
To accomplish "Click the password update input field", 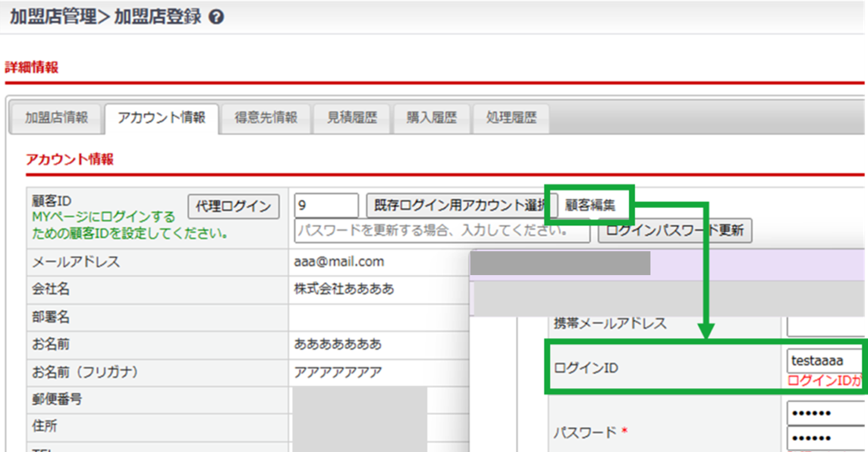I will (442, 231).
